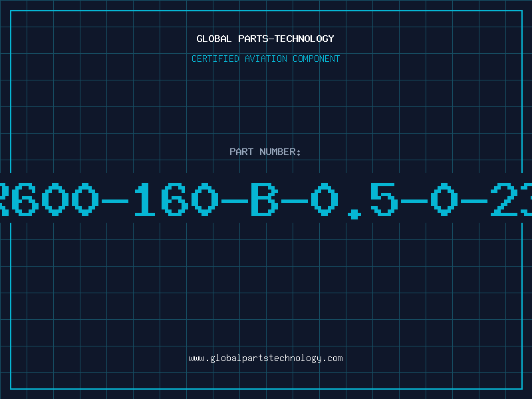This screenshot has height=399, width=532.
Task: Click the GLOBAL PARTS-TECHNOLOGY heading
Action: pyautogui.click(x=265, y=39)
